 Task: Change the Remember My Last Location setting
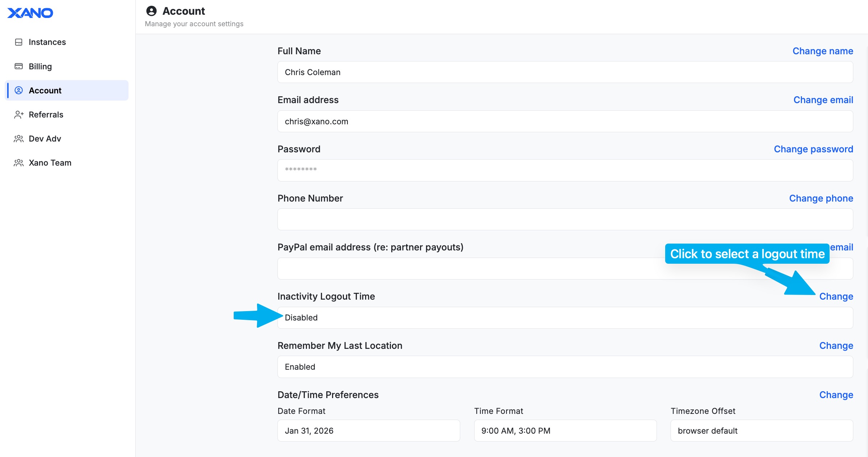836,346
